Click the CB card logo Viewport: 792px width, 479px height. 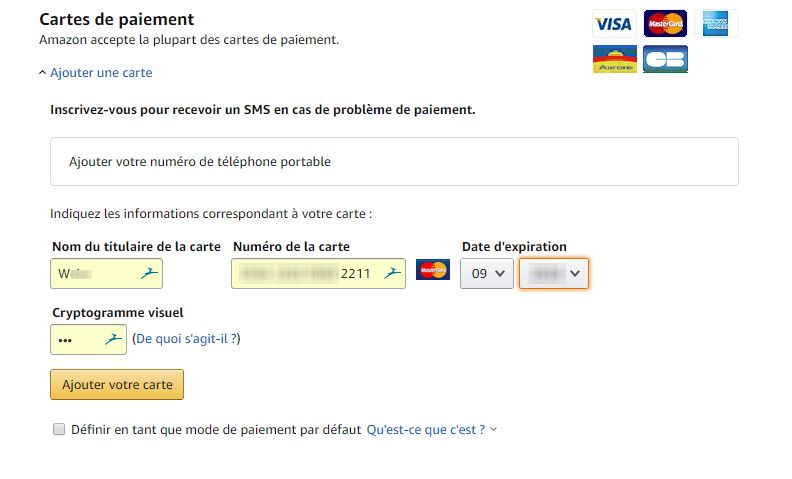pyautogui.click(x=665, y=60)
